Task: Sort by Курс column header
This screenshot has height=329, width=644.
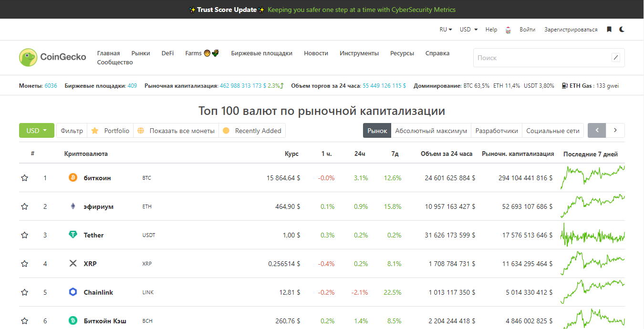Action: pyautogui.click(x=291, y=154)
